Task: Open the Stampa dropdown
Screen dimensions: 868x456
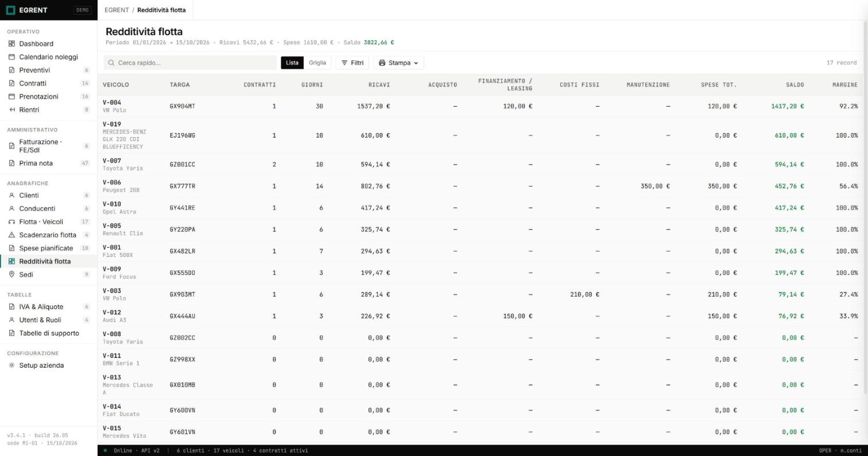Action: click(398, 63)
